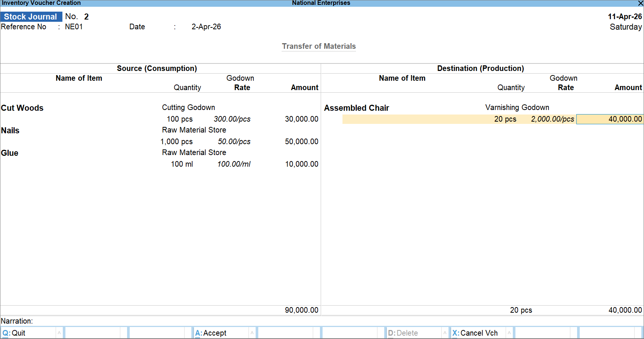
Task: Click the Source (Consumption) header
Action: point(157,68)
